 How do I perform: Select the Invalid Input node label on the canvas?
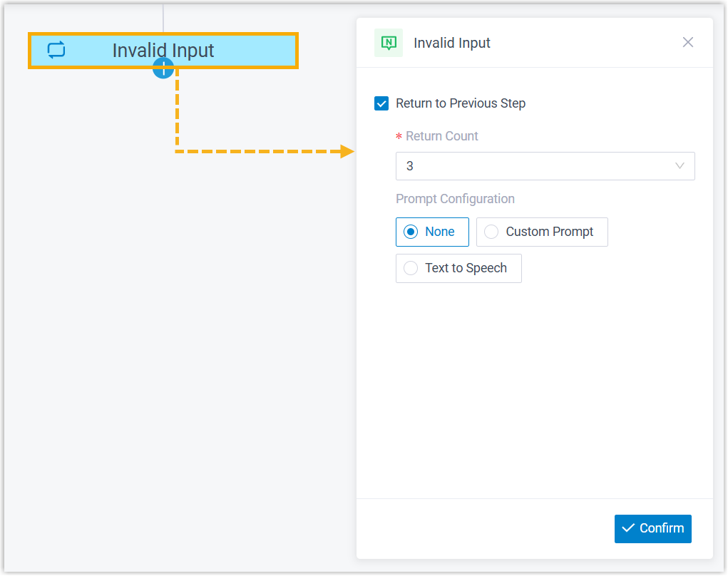(163, 50)
